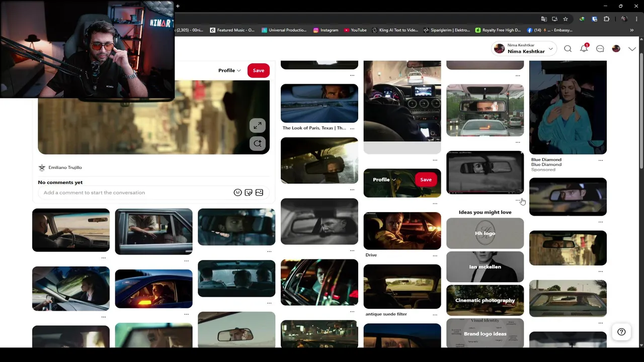Open the Mercedes dashboard tunnel pin

[x=402, y=101]
